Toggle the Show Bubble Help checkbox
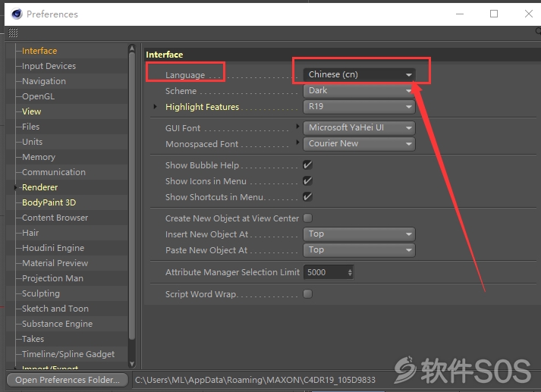The width and height of the screenshot is (541, 392). (307, 165)
